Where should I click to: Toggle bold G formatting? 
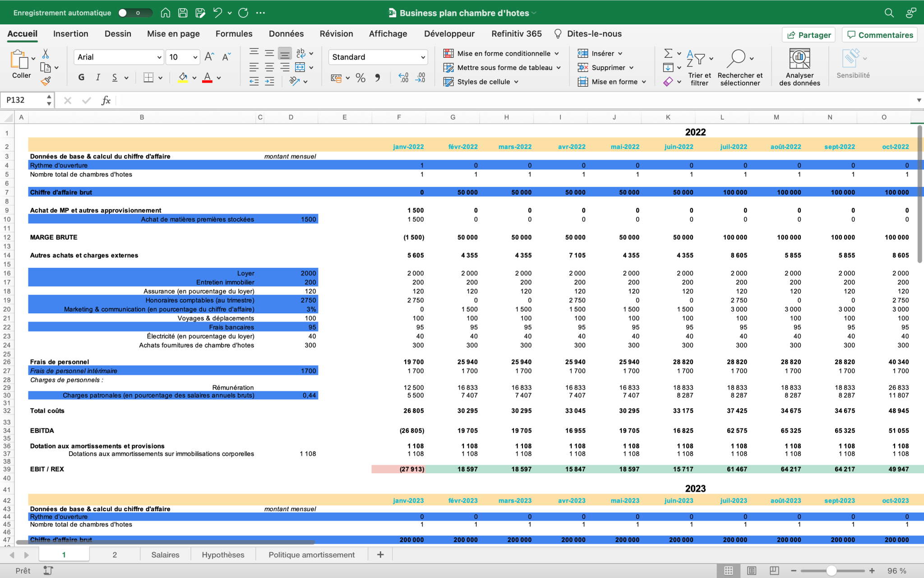click(81, 78)
